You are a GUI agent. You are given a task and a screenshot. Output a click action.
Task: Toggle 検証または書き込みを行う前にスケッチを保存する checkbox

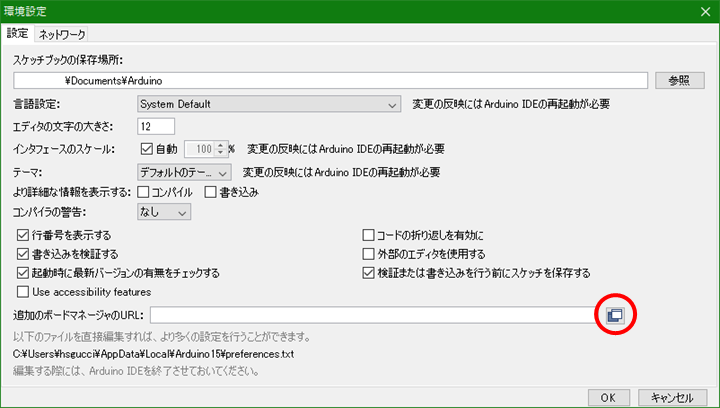[368, 273]
